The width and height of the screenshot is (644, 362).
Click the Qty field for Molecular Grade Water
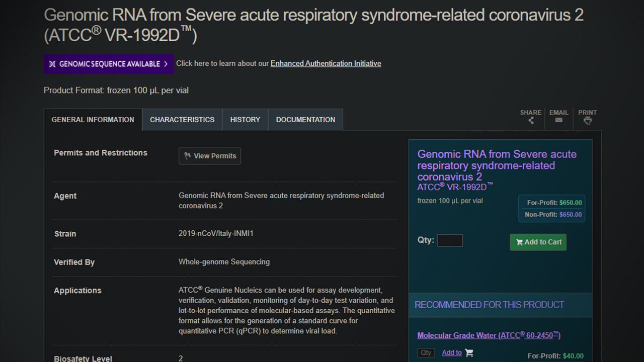pos(426,353)
